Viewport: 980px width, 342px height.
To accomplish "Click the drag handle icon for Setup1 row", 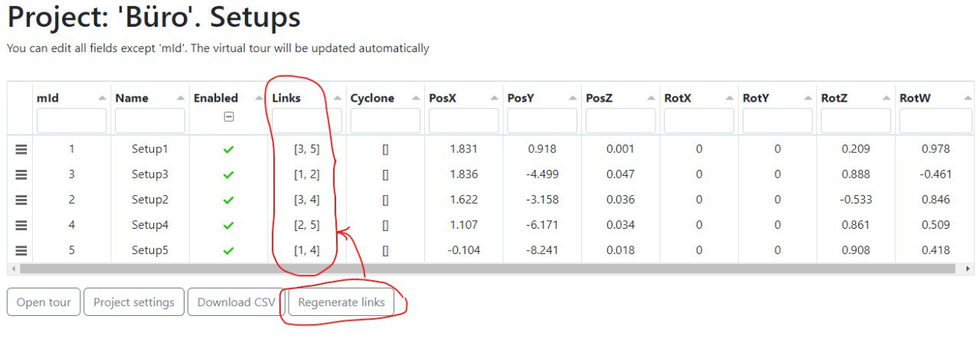I will (21, 150).
